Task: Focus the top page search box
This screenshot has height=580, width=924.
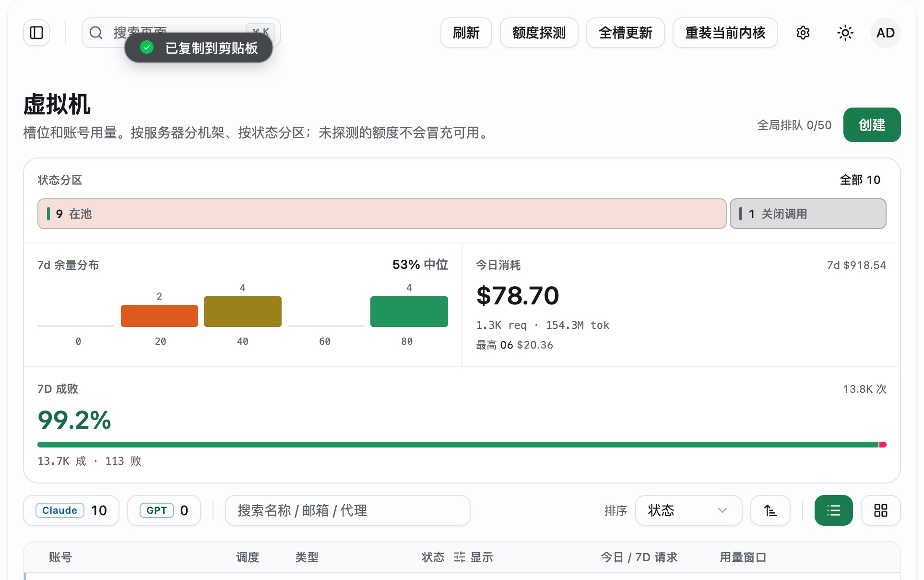Action: (181, 33)
